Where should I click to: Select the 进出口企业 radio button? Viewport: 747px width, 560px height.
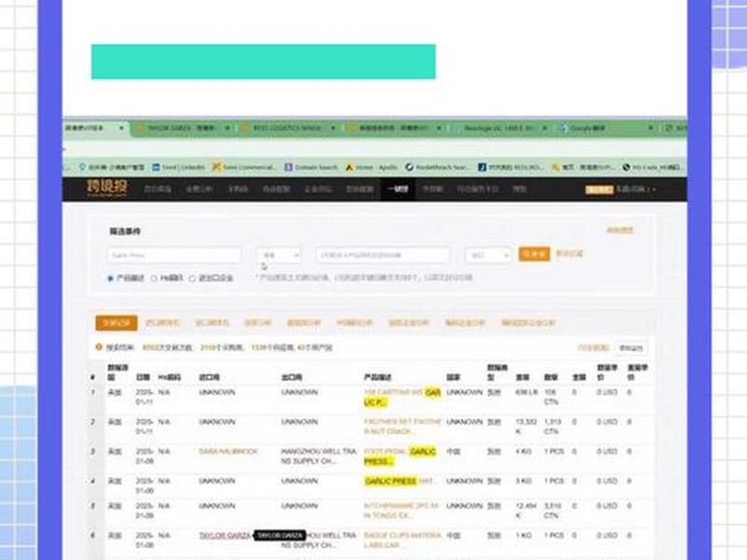click(192, 278)
